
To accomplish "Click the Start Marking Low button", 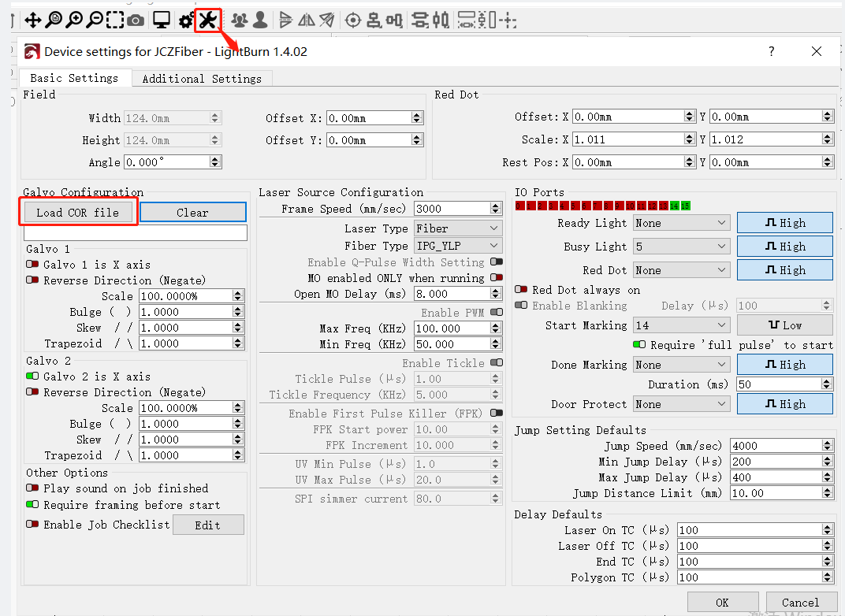I will click(x=784, y=325).
